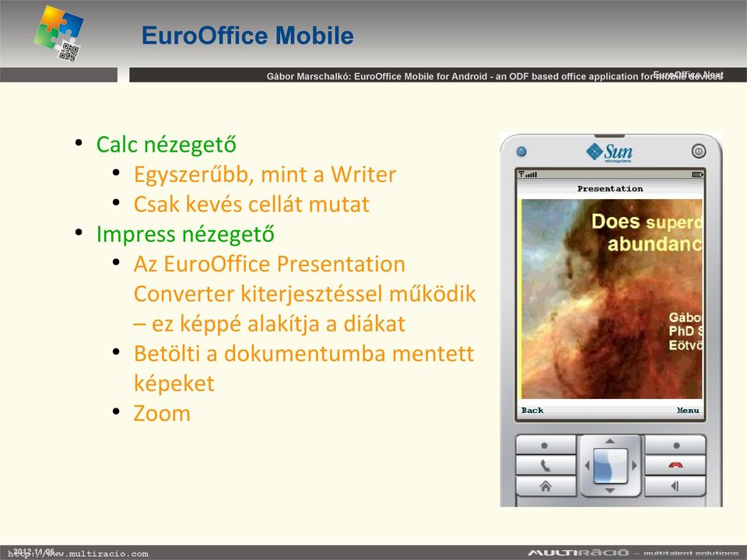Click 'Az EuroOffice Presentation' bullet text
This screenshot has height=560, width=747.
click(x=270, y=264)
